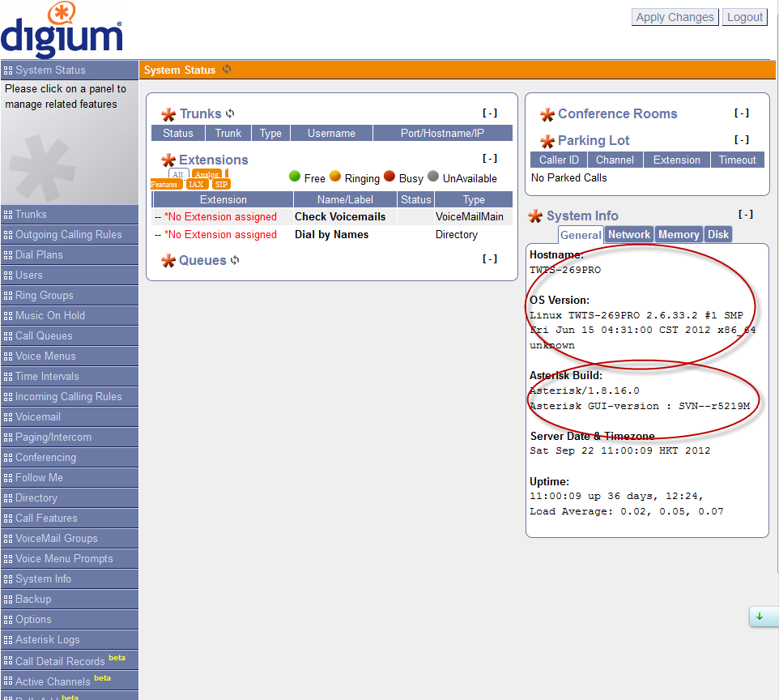Click the asterisk icon beside Conference Rooms
This screenshot has width=779, height=700.
(x=547, y=114)
